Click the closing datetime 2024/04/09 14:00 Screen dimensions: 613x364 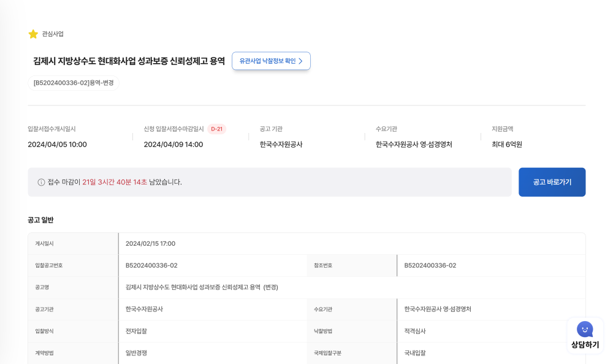pos(173,145)
